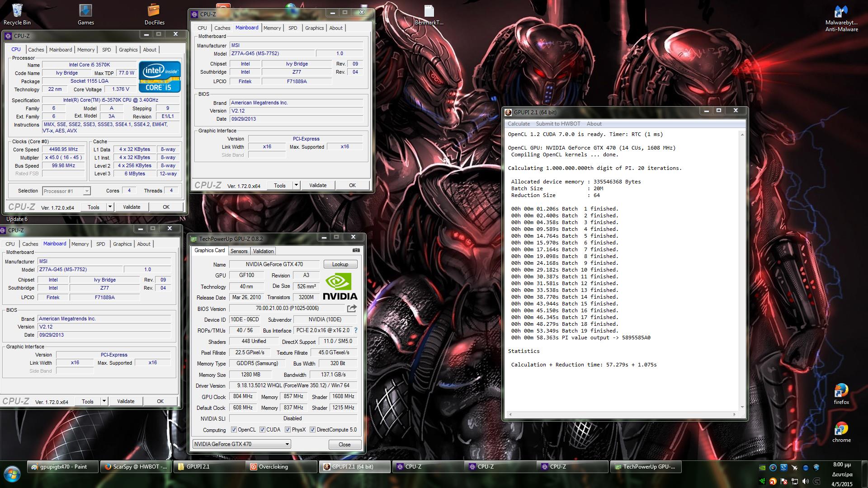The image size is (868, 488).
Task: Switch to the Validation tab in GPU-Z
Action: (263, 251)
